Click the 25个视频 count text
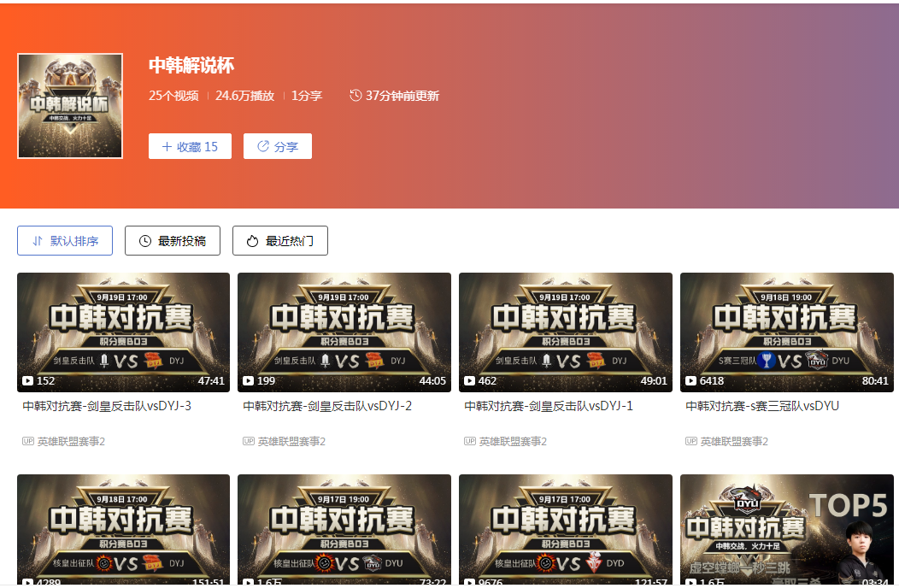899x588 pixels. point(173,96)
